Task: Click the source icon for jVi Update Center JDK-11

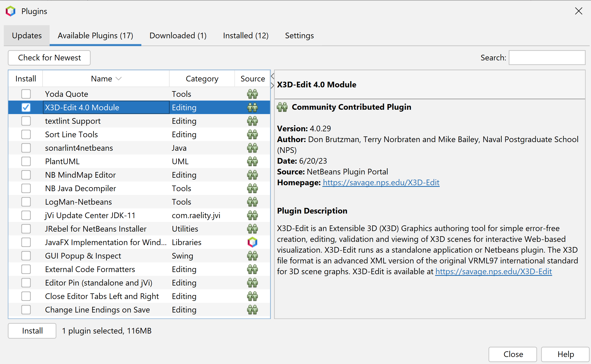Action: (252, 215)
